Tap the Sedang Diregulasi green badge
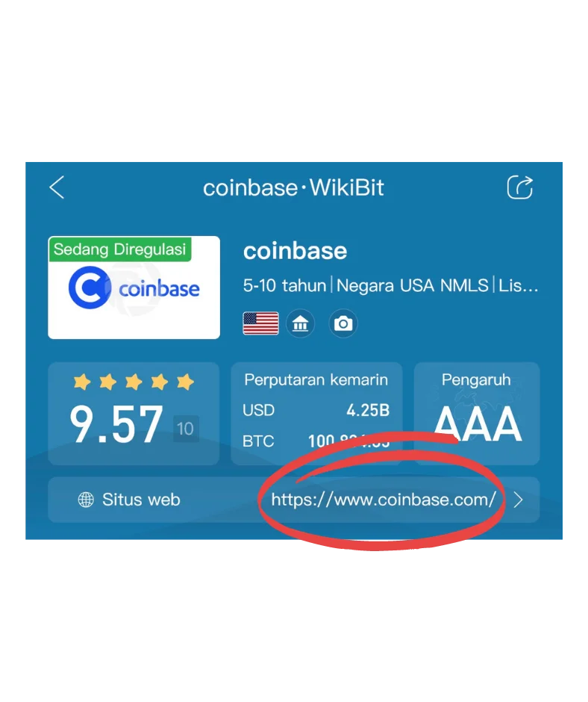The width and height of the screenshot is (588, 702). tap(120, 249)
